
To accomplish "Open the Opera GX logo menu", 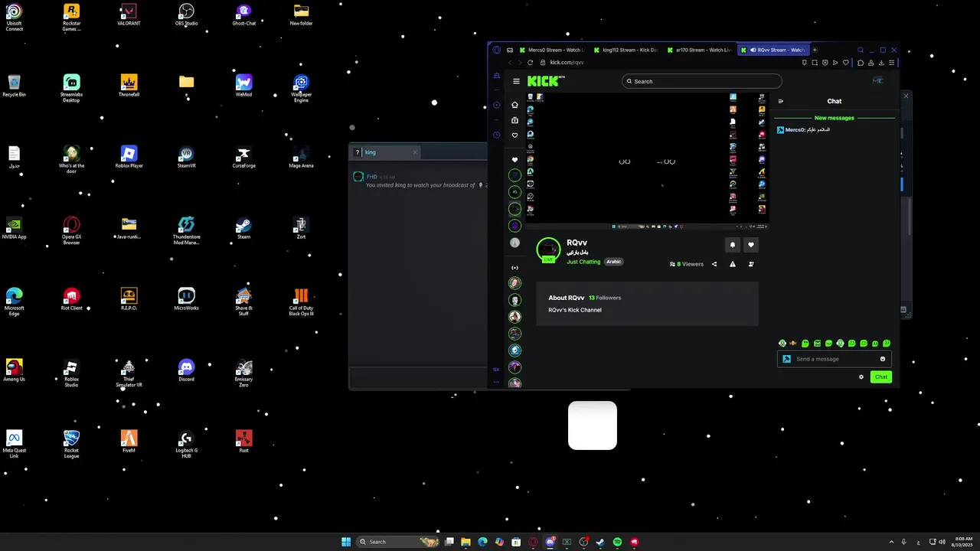I will tap(496, 50).
